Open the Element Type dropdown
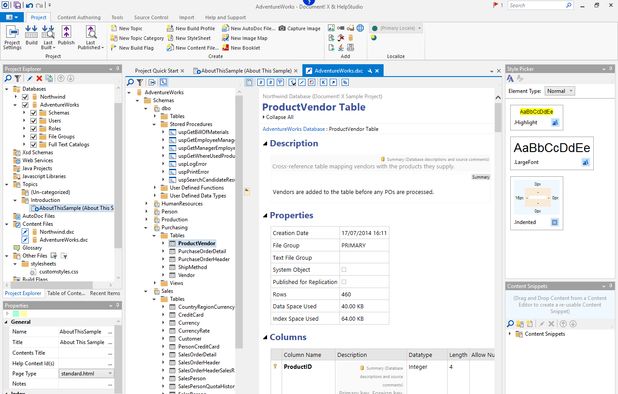 [x=560, y=91]
